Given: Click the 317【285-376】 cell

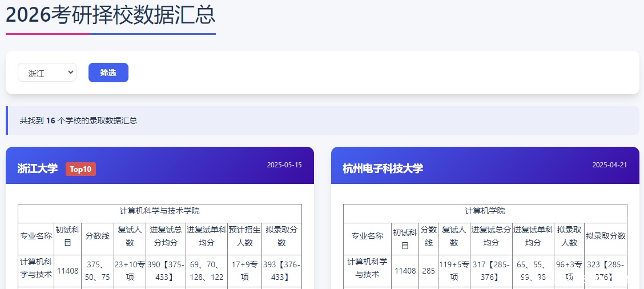Looking at the screenshot, I should [491, 271].
